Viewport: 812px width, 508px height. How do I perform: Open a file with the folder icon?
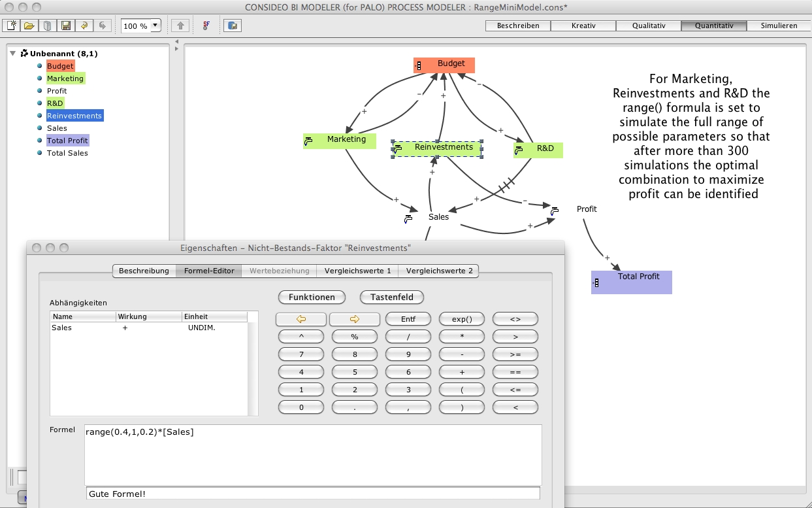[29, 25]
